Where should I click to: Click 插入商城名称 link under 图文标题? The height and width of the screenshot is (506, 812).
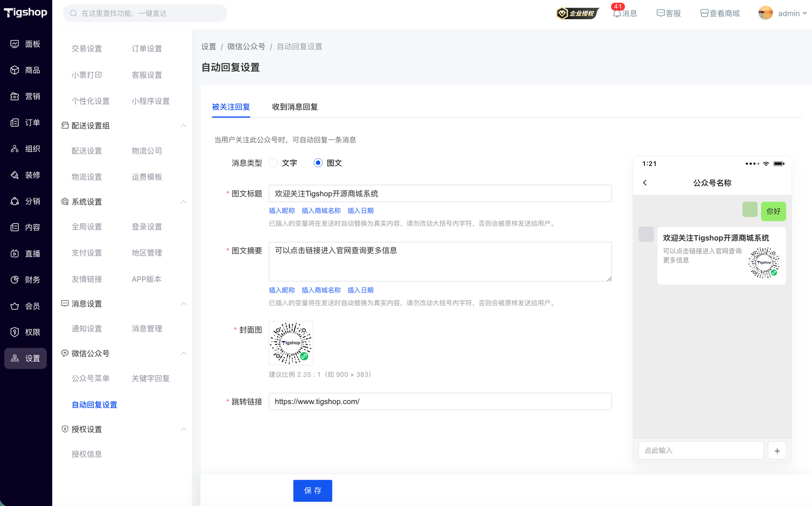coord(321,211)
